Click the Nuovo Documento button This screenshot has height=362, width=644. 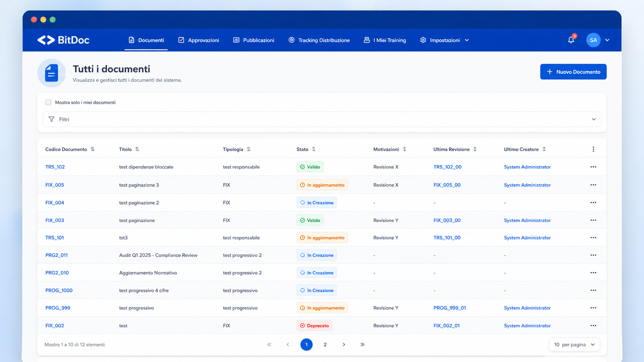tap(573, 72)
